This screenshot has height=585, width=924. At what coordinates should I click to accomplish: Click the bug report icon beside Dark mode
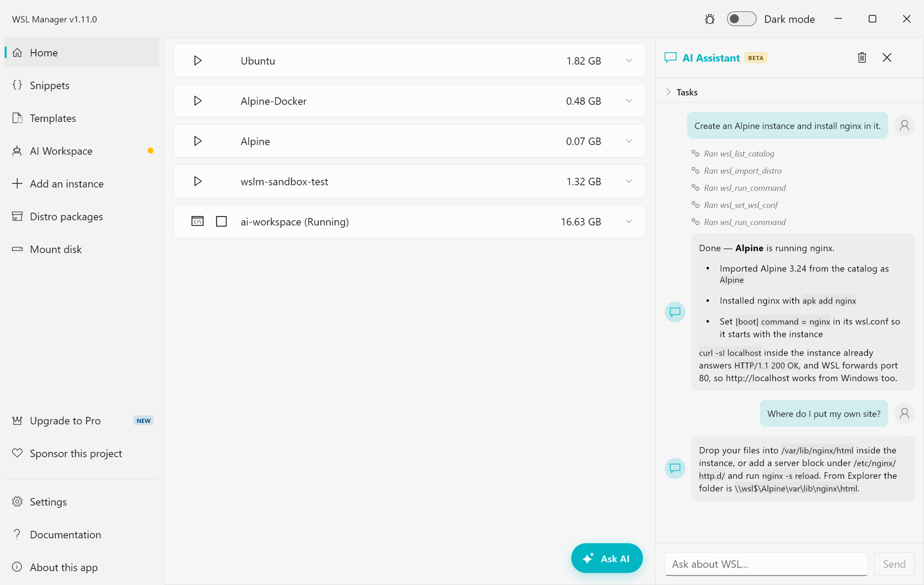coord(710,19)
